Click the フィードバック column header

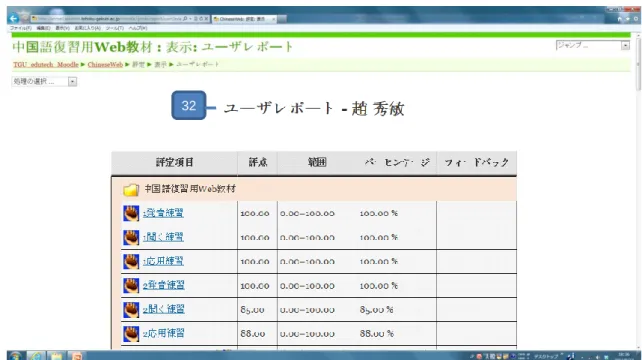477,163
